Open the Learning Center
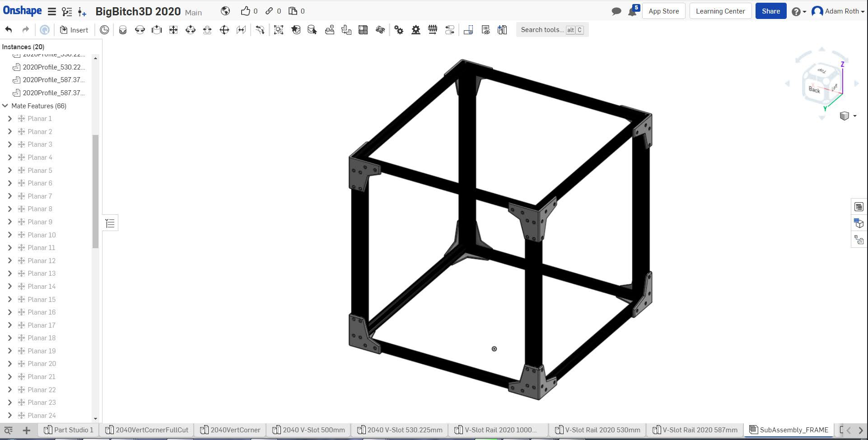868x440 pixels. [x=720, y=11]
